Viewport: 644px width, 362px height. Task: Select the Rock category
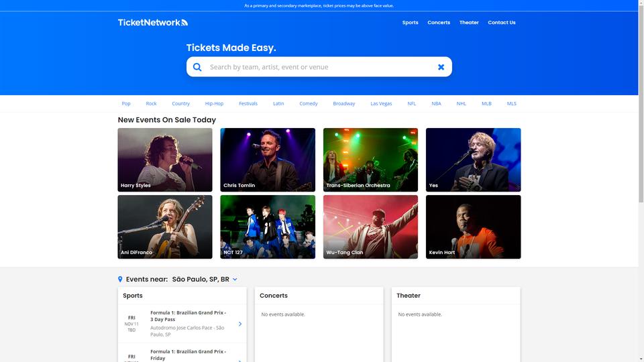point(151,103)
